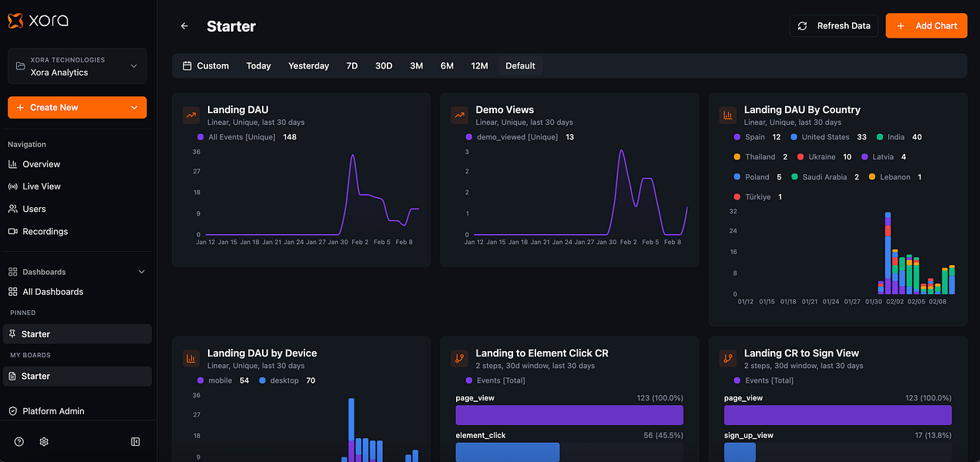Click the Platform Admin shield icon
The image size is (980, 462).
pyautogui.click(x=12, y=411)
